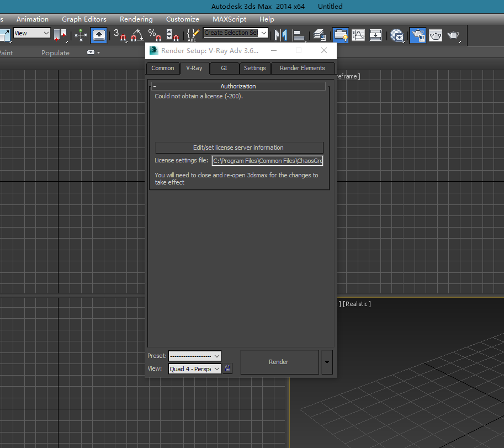Click the License settings file path field
This screenshot has height=448, width=504.
click(267, 161)
